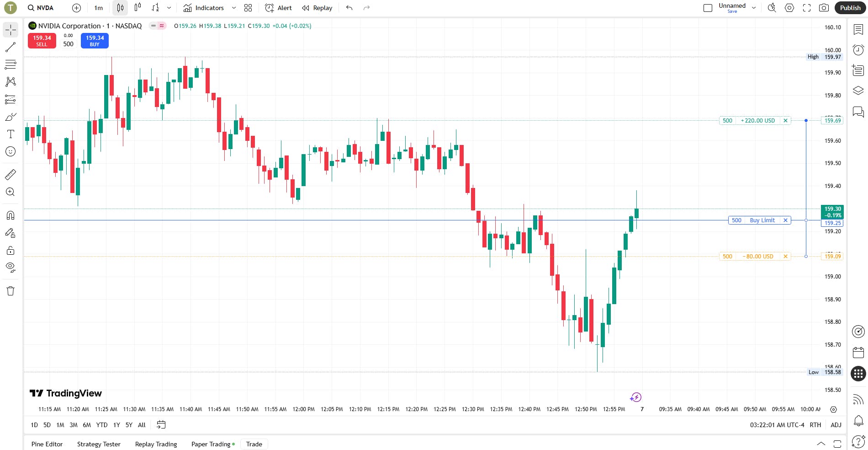Select the ruler measure tool
This screenshot has width=868, height=450.
point(11,174)
